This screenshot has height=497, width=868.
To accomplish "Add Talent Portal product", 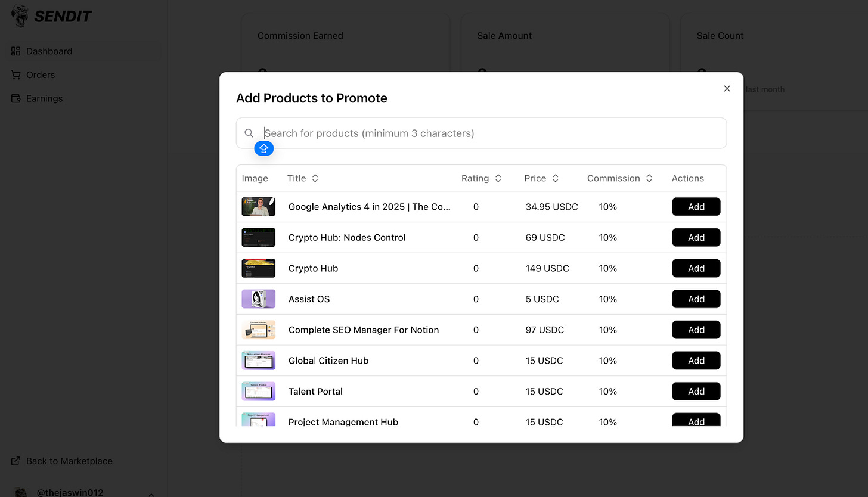I will click(x=696, y=392).
